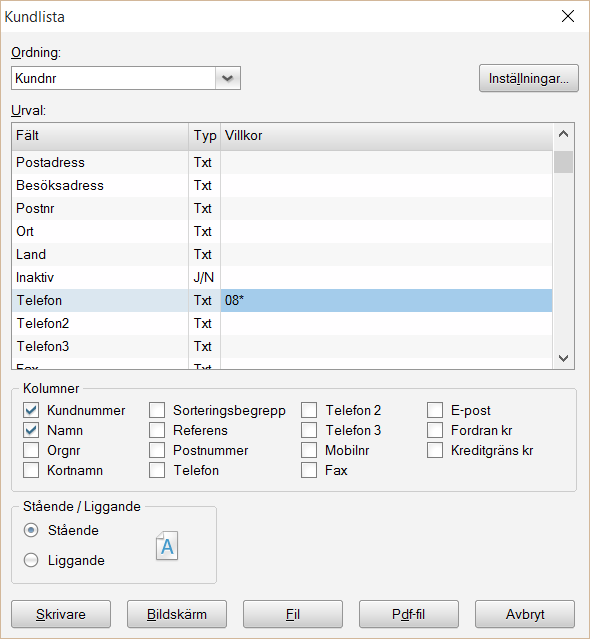
Task: Export with the Pdf-fil button
Action: [x=409, y=614]
